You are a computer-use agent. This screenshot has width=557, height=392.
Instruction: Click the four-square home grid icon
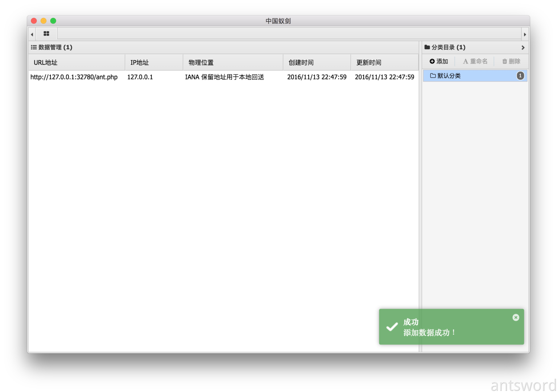coord(46,34)
